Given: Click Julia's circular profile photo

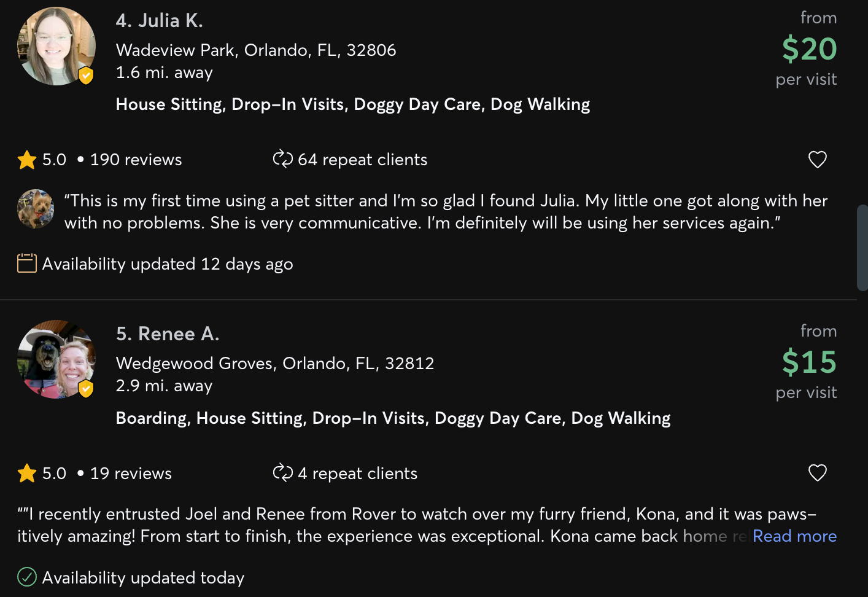Looking at the screenshot, I should click(x=56, y=46).
